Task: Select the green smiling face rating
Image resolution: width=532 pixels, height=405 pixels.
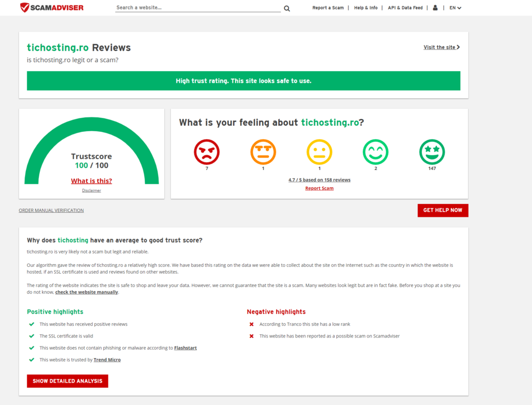Action: point(376,152)
